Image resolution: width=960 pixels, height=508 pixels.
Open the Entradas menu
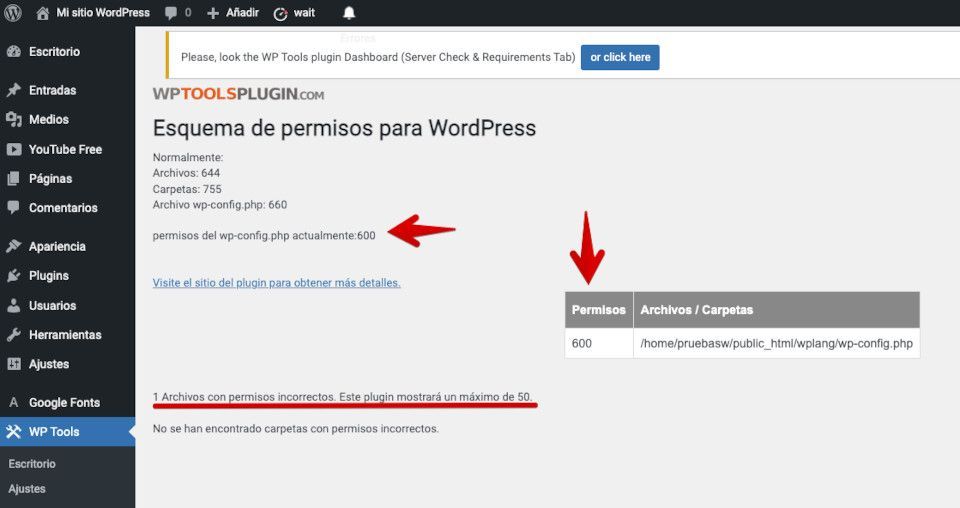(x=52, y=90)
